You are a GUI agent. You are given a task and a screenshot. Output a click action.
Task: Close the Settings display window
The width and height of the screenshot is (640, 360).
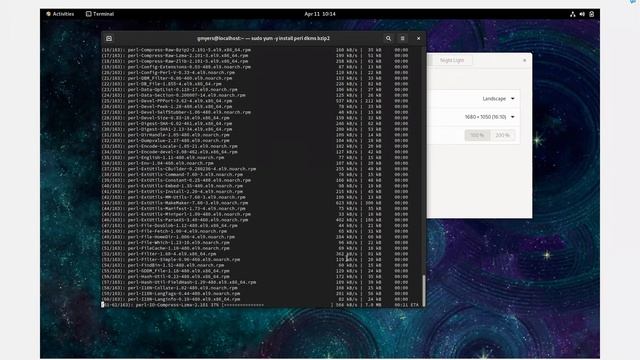point(524,60)
